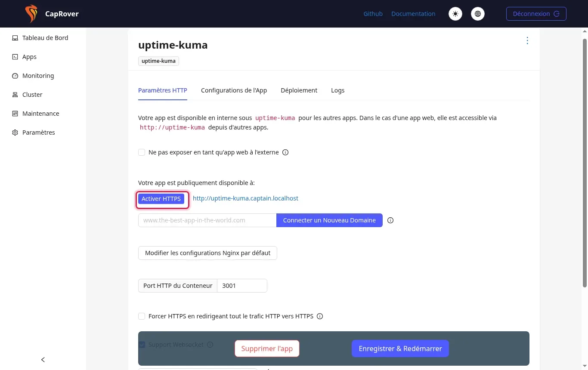
Task: Show info icon beside Connecter un Nouveau Domaine
Action: (x=390, y=220)
